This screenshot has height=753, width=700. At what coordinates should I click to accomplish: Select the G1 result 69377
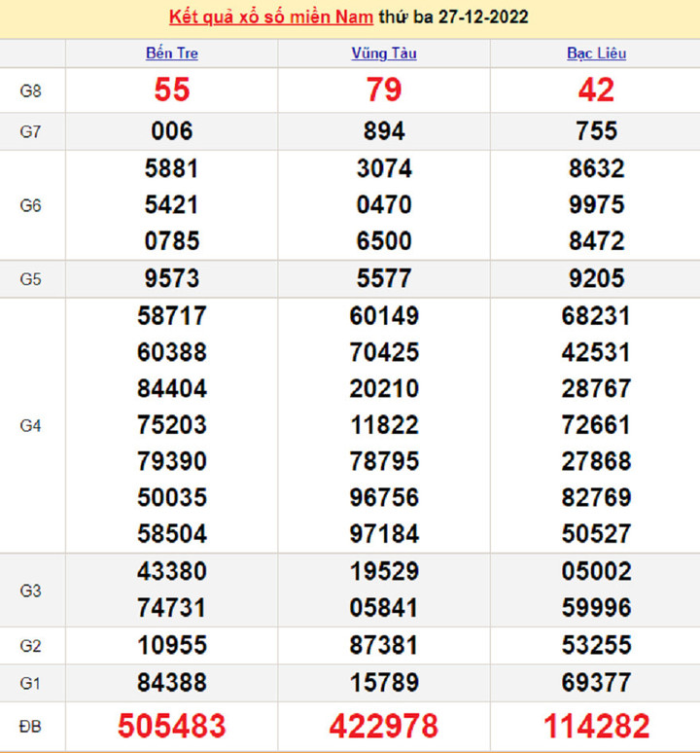pos(596,682)
